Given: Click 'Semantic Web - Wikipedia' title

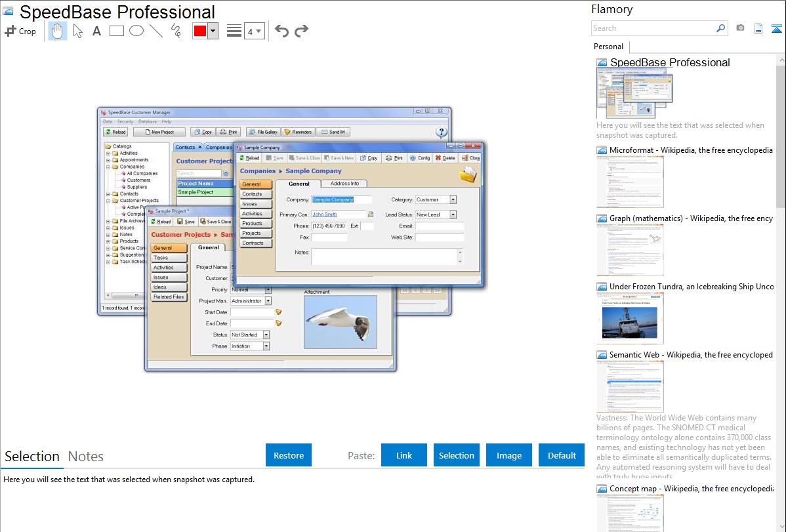Looking at the screenshot, I should 691,355.
